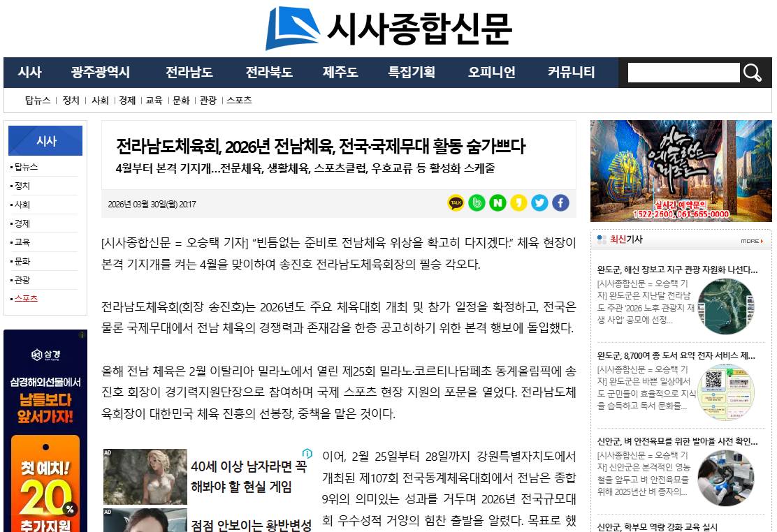
Task: Click excerpt 완도군은 지난달 전라남도 주관
Action: pos(645,302)
